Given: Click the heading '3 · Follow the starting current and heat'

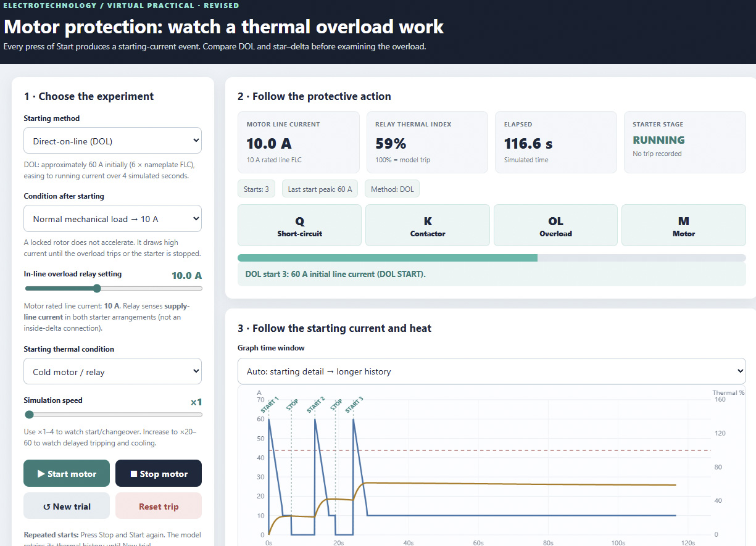Looking at the screenshot, I should pos(334,328).
